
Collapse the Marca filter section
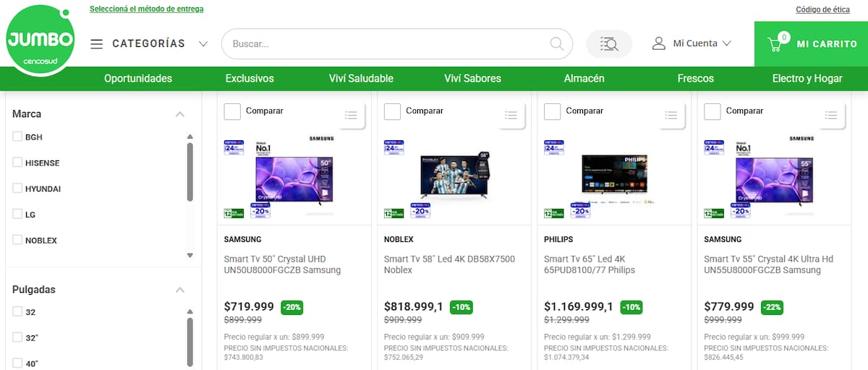pos(180,114)
